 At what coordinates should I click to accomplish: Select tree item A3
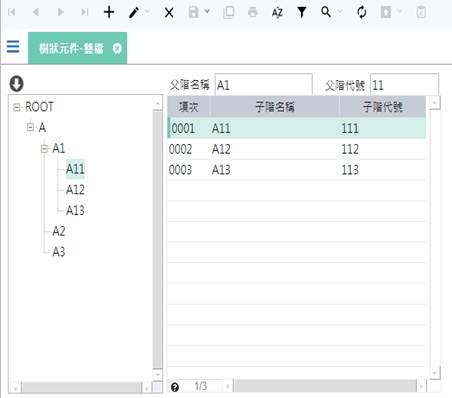59,252
